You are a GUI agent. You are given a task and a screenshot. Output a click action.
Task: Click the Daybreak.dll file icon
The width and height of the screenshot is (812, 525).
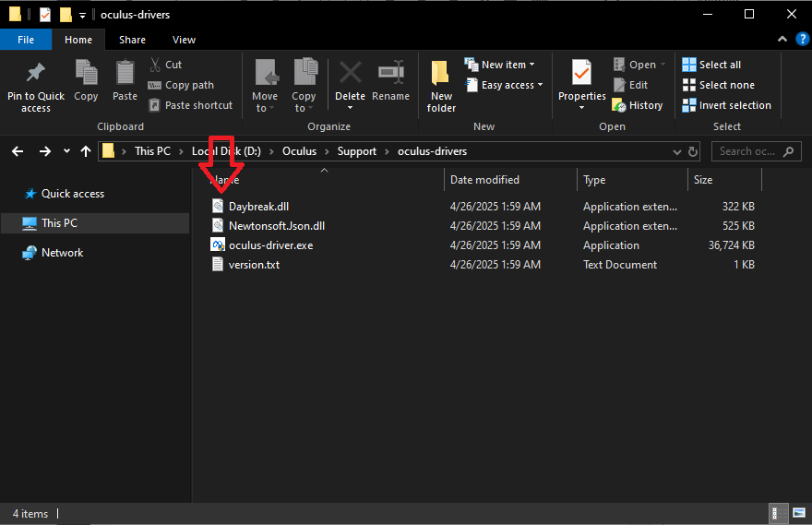[218, 206]
